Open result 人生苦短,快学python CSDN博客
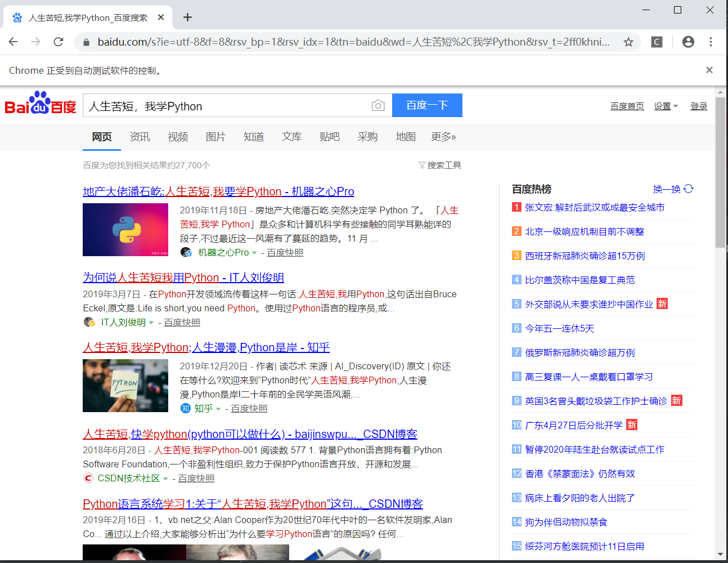The width and height of the screenshot is (728, 563). [x=250, y=434]
